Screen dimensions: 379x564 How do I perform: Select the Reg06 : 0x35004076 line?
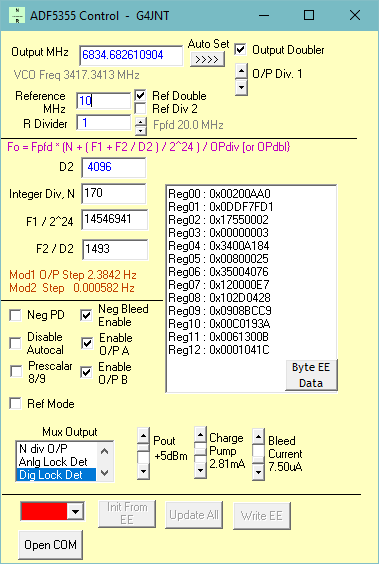218,272
